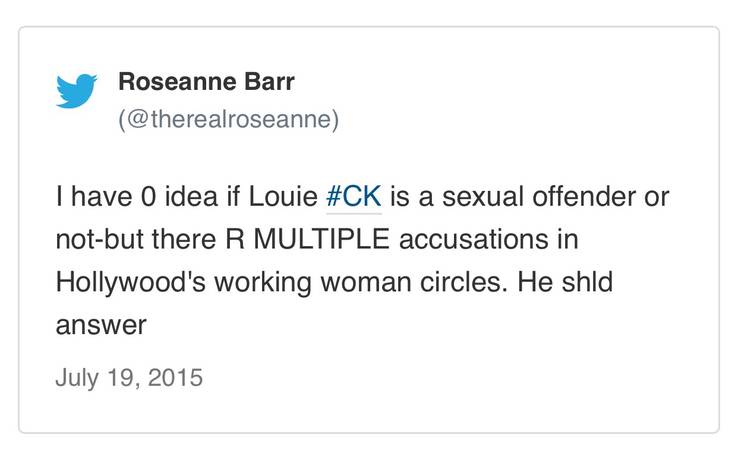738x468 pixels.
Task: Click the word Hollywood's in the tweet
Action: click(x=131, y=282)
